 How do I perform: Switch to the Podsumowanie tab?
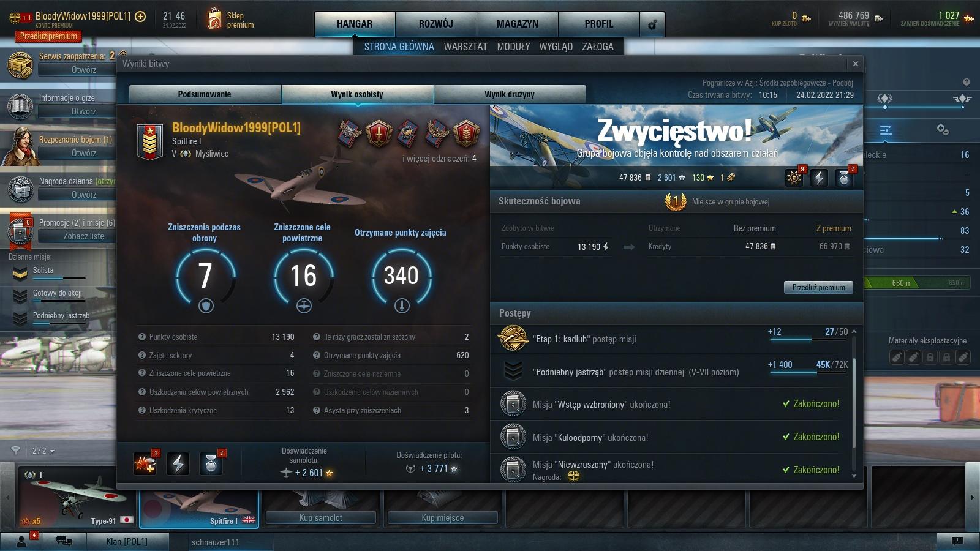tap(205, 94)
